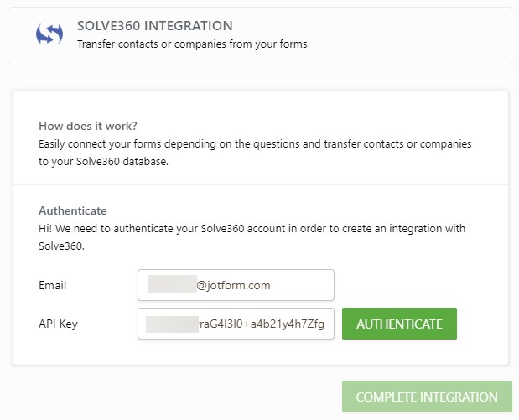
Task: Click the 'to your Solve360 database' line
Action: coord(103,161)
